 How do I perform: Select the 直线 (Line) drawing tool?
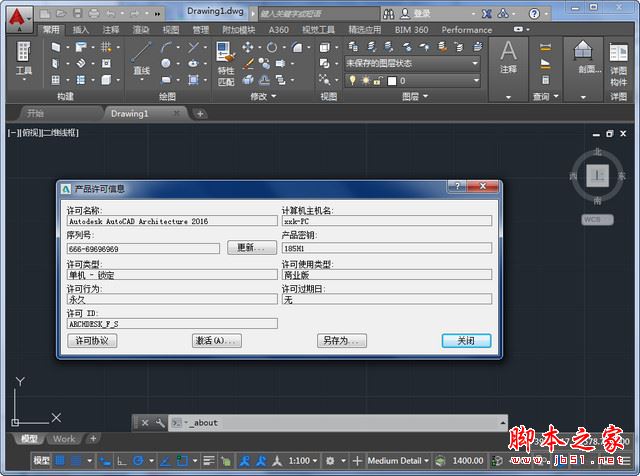coord(142,59)
